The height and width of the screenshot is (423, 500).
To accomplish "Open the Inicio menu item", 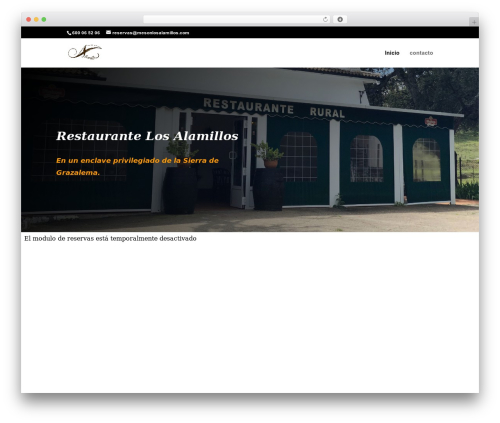I will point(392,53).
